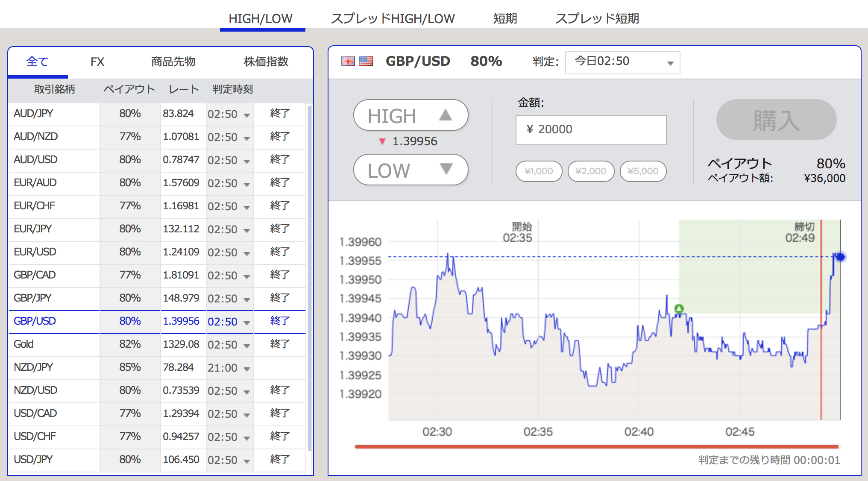Click the UK flag icon beside GBP/USD
This screenshot has height=481, width=868.
pyautogui.click(x=348, y=61)
